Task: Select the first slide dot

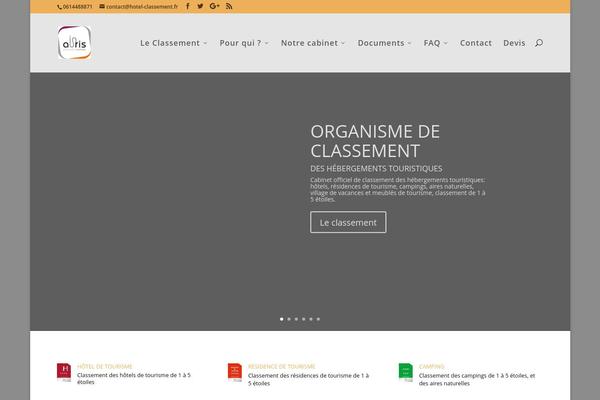Action: 282,319
